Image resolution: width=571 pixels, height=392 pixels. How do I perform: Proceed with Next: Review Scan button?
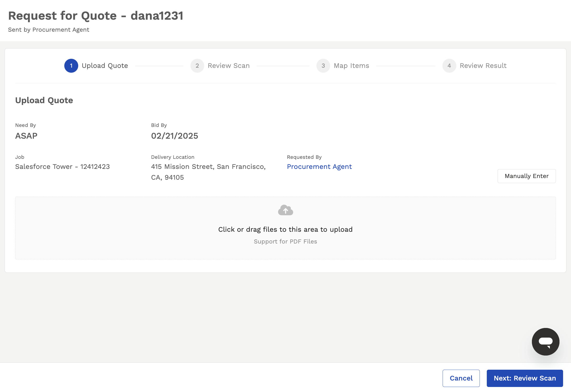coord(524,378)
